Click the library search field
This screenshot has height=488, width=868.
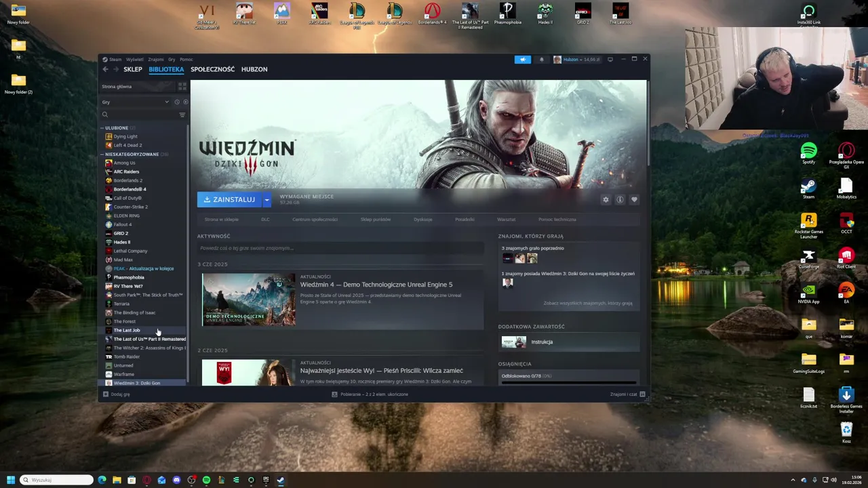(x=138, y=115)
